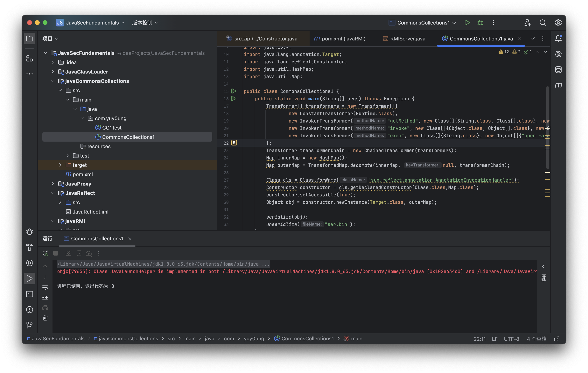588x373 pixels.
Task: Open the Maven tool window icon
Action: click(x=558, y=85)
